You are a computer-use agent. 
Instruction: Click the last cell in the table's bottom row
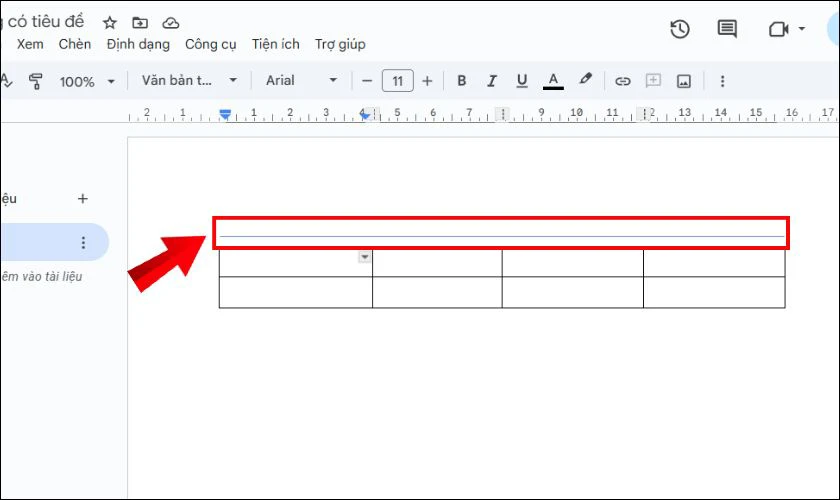click(714, 292)
